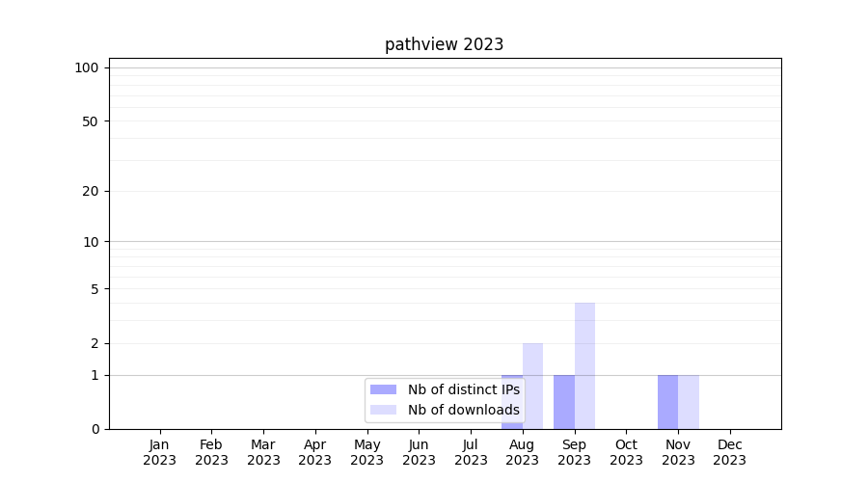868x482 pixels.
Task: Click the Nov 2023 distinct IPs bar
Action: tap(667, 402)
